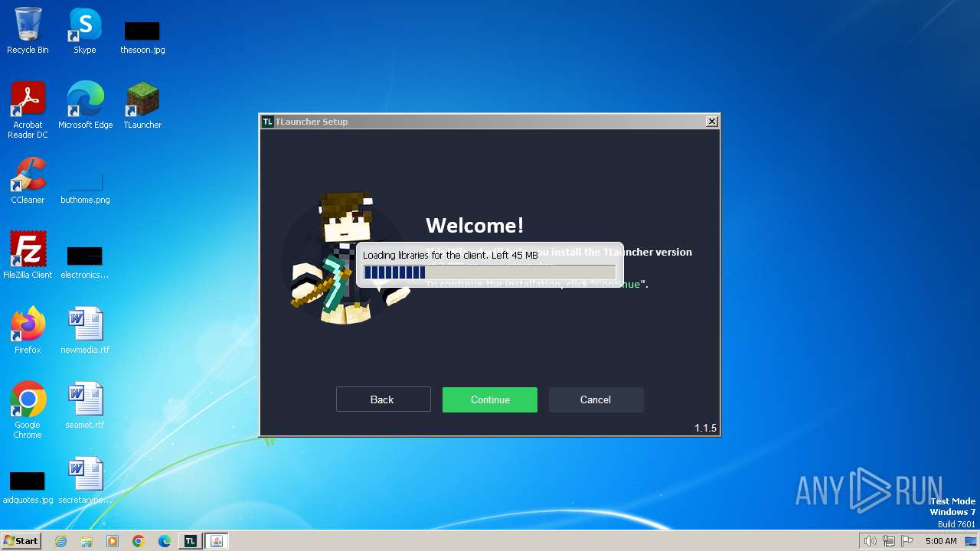This screenshot has width=980, height=551.
Task: Open the Microsoft Edge desktop shortcut
Action: point(85,106)
